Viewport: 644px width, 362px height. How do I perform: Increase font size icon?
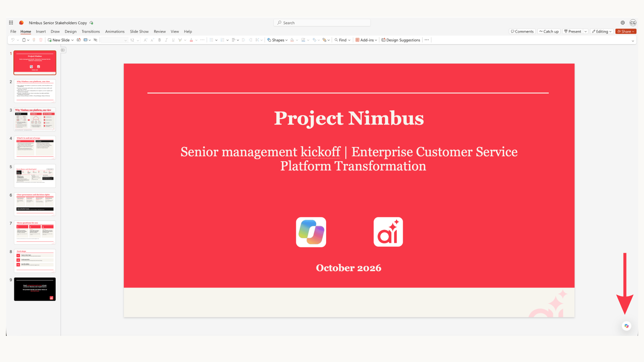(145, 40)
